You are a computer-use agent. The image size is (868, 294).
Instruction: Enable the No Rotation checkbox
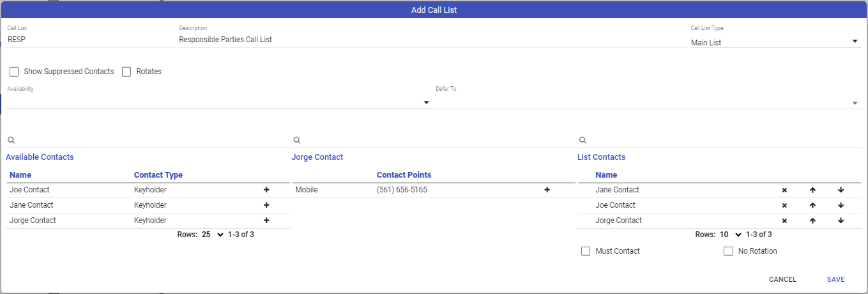728,251
